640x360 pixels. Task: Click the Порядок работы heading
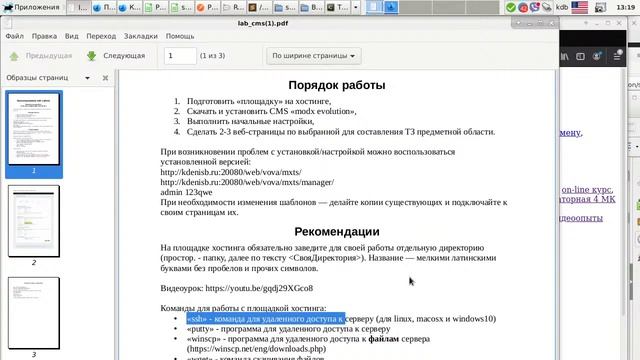(337, 85)
